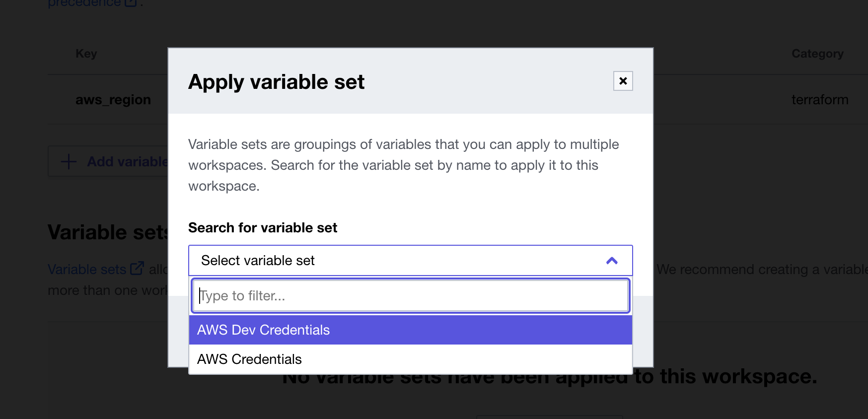Click the Select variable set combo box

click(x=397, y=261)
